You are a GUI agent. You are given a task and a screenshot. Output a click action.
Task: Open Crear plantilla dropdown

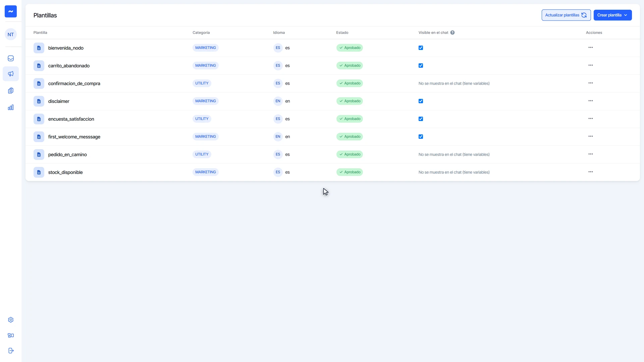[612, 15]
